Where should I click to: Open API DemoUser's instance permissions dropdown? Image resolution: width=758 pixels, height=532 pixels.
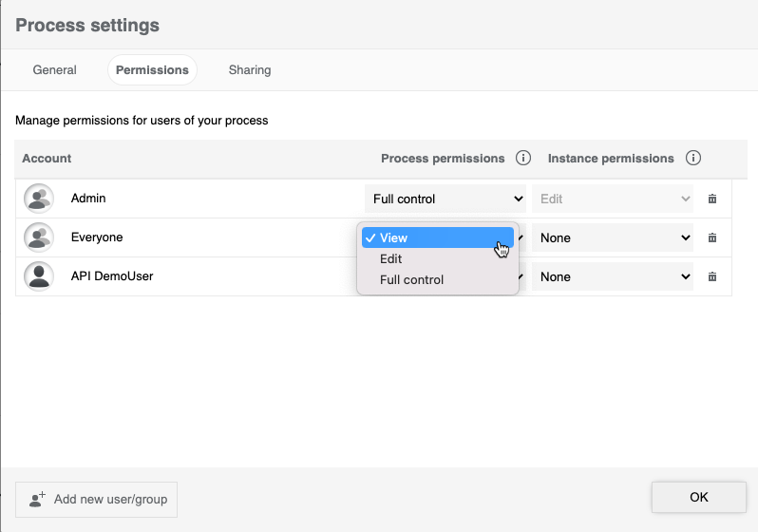(x=613, y=276)
